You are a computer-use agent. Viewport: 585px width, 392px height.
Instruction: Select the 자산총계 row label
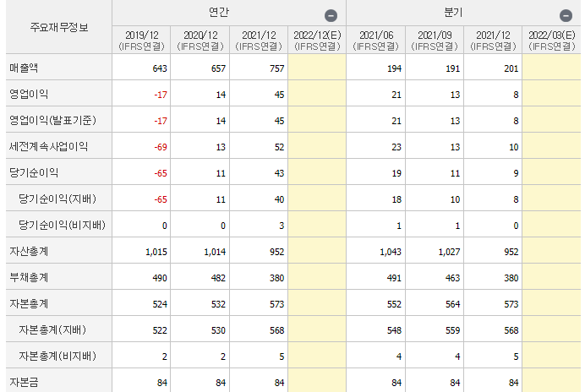(29, 251)
